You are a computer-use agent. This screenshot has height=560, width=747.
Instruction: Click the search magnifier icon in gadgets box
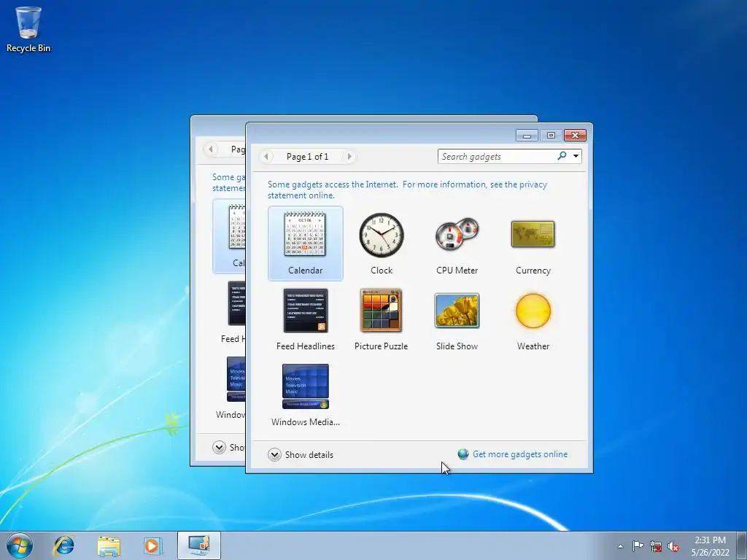coord(562,156)
